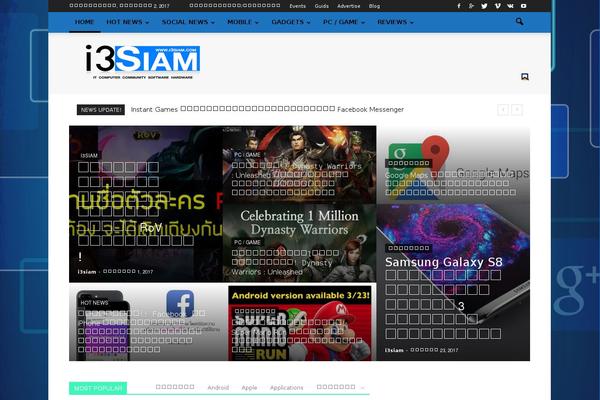Go to next news ticker item
The image size is (600, 400).
[517, 110]
